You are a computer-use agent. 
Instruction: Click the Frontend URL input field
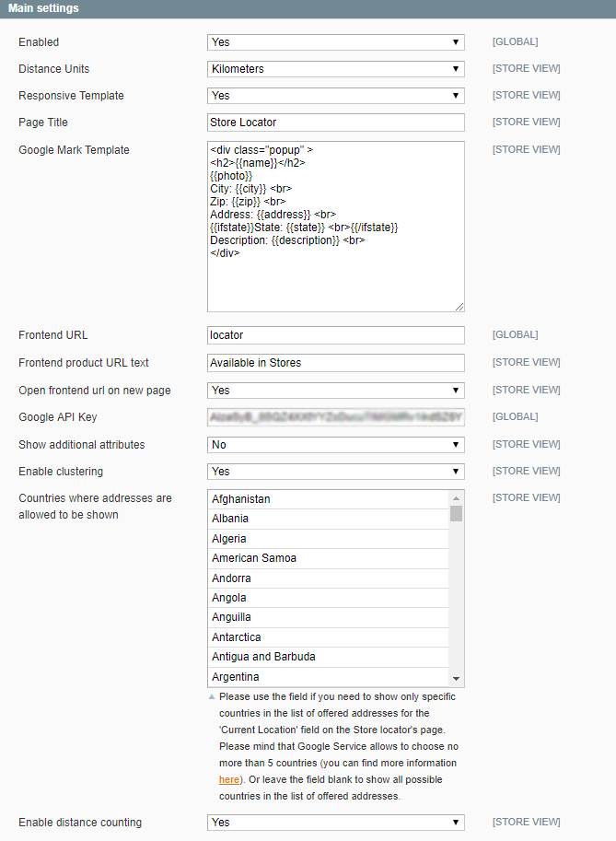(335, 335)
